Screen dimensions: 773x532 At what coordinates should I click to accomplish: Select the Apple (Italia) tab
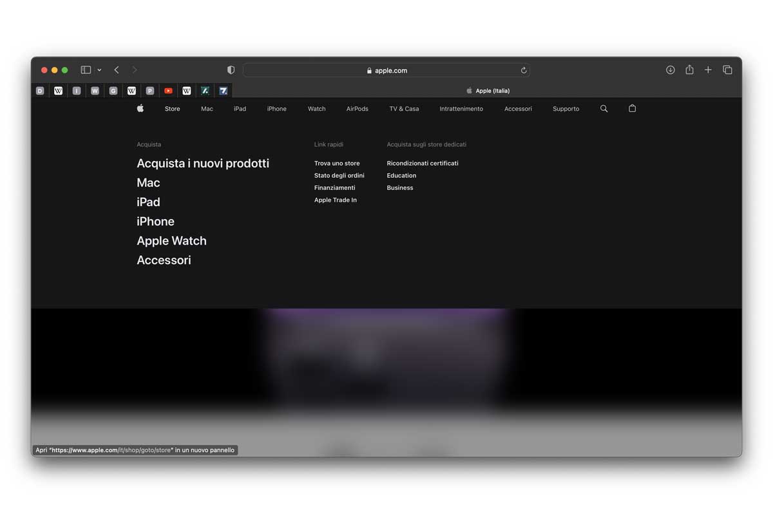coord(488,91)
